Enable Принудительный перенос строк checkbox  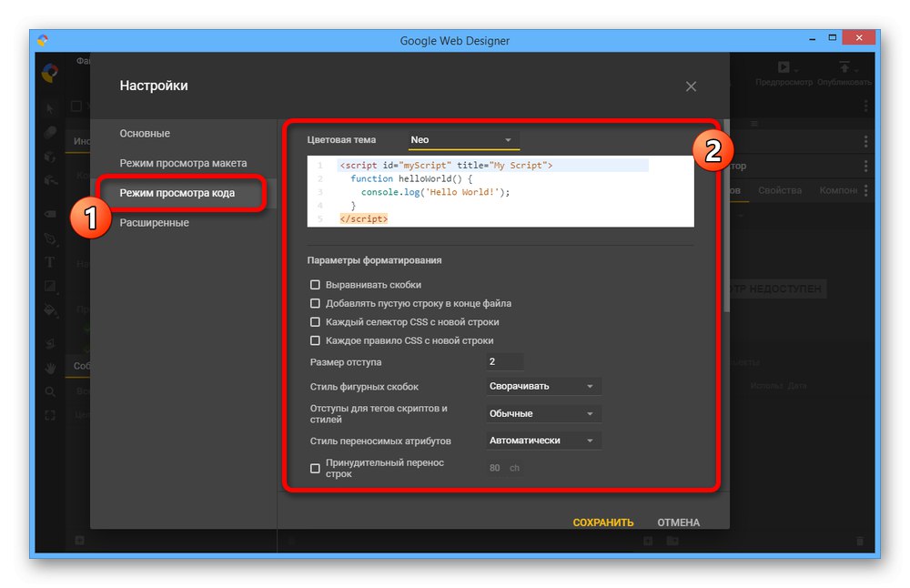(315, 468)
